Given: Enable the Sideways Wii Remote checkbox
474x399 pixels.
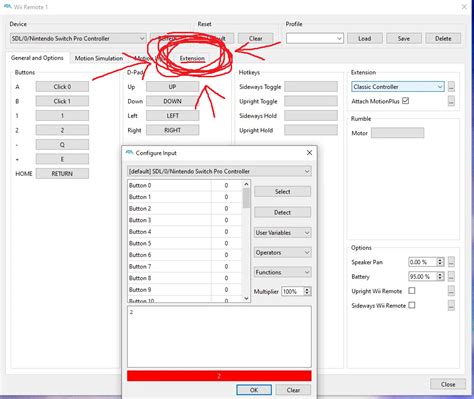Looking at the screenshot, I should pyautogui.click(x=412, y=305).
